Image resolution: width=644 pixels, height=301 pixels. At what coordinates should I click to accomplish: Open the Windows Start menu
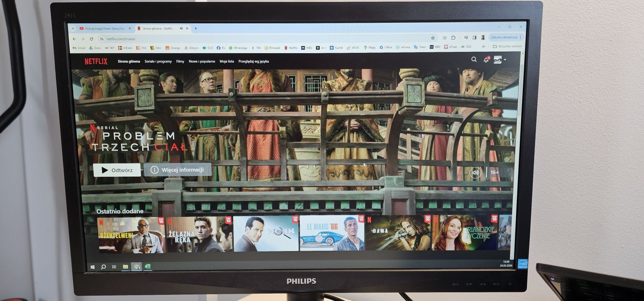click(x=93, y=267)
